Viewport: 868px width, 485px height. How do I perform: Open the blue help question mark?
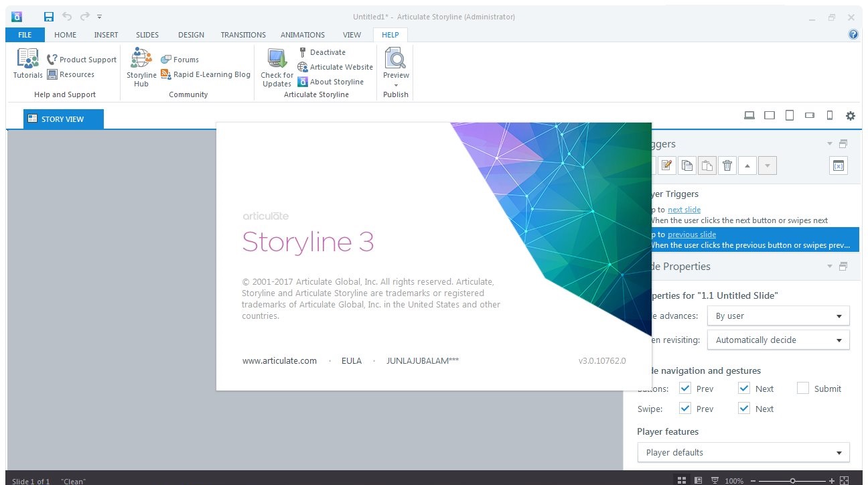(x=853, y=35)
